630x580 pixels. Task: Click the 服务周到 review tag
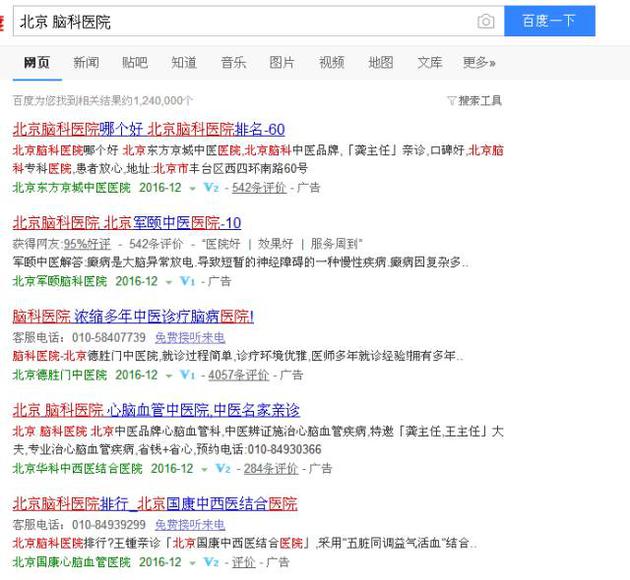point(334,244)
